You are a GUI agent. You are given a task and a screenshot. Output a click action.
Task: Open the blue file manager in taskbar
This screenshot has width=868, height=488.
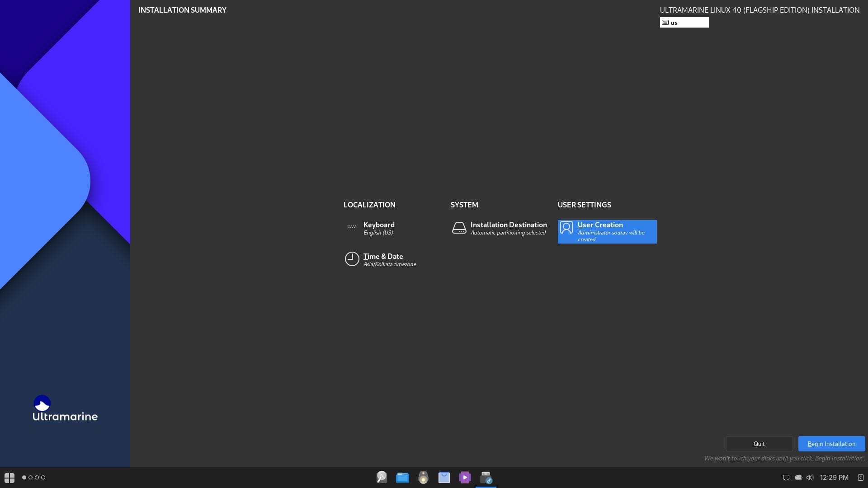coord(402,478)
